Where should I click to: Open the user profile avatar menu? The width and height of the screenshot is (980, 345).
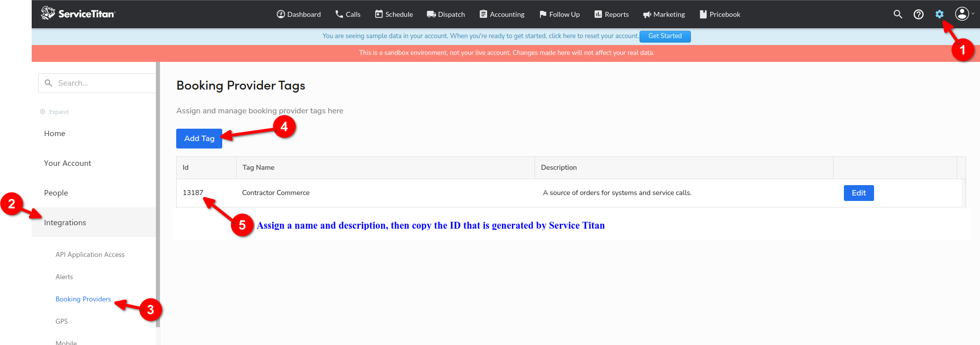tap(962, 14)
